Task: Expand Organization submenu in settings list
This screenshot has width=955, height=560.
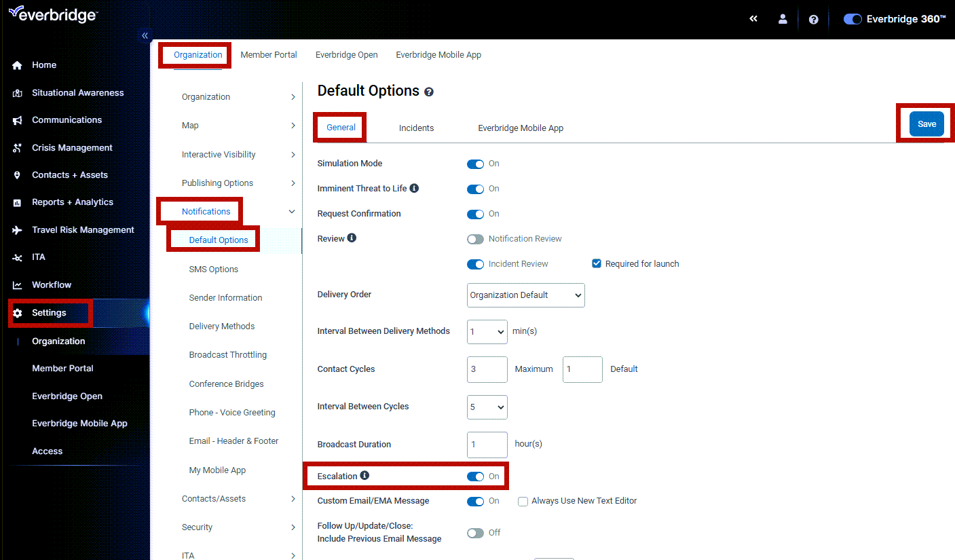Action: tap(293, 97)
